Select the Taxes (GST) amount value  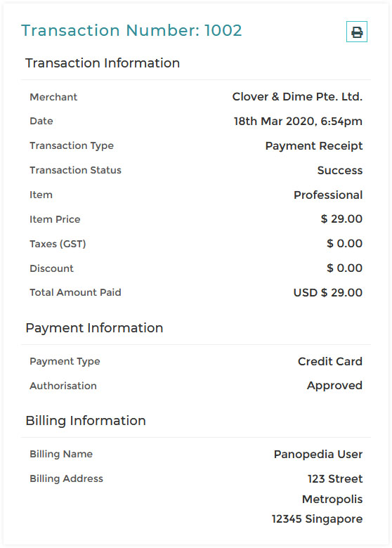click(x=344, y=244)
